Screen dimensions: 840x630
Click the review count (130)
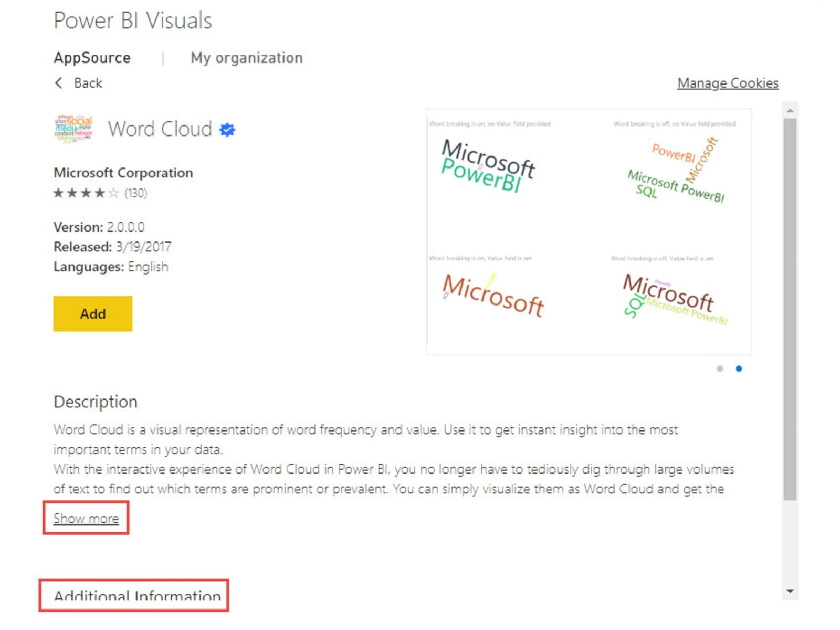tap(136, 193)
